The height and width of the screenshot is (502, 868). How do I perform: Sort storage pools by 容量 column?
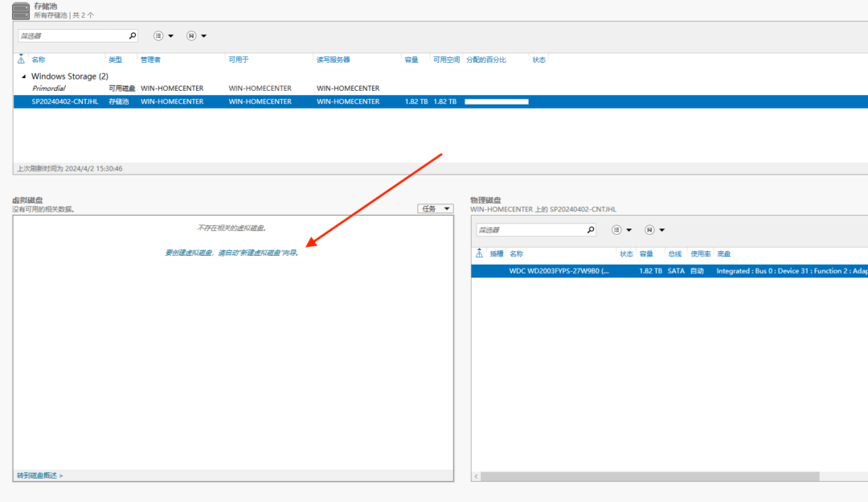click(411, 60)
